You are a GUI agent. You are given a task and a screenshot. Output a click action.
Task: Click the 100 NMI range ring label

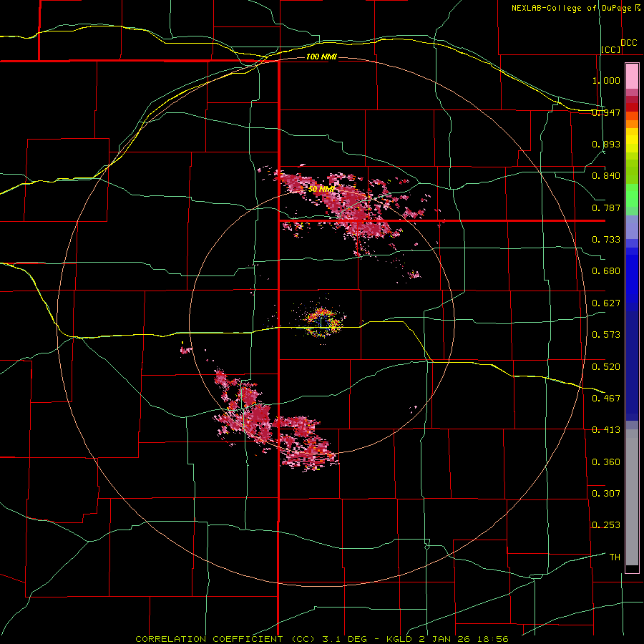click(321, 57)
